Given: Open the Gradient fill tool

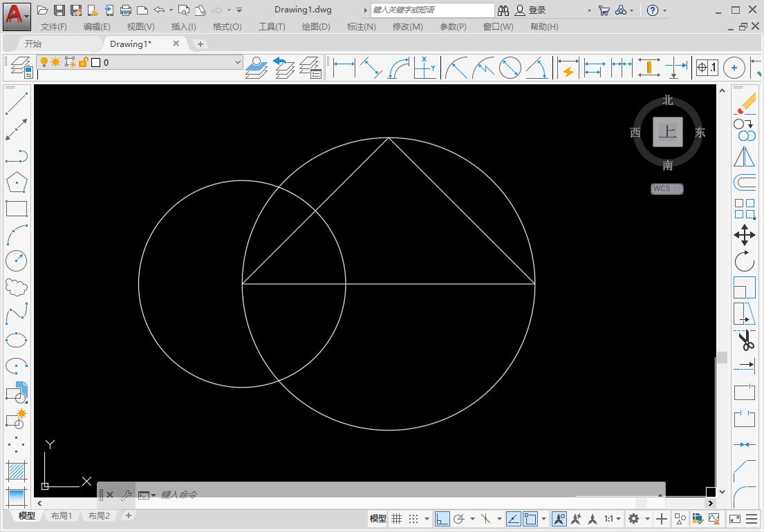Looking at the screenshot, I should click(x=16, y=497).
